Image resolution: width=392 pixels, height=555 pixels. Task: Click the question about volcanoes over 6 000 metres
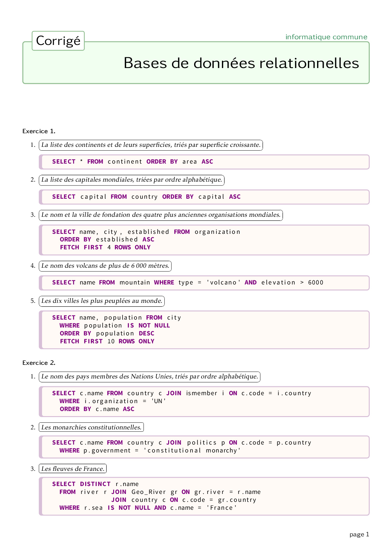pos(105,266)
